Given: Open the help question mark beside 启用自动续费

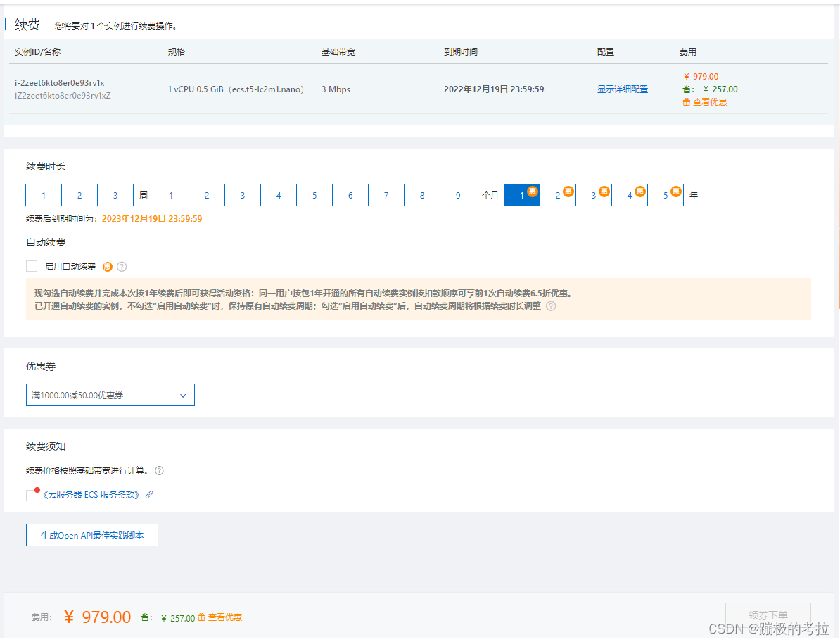Looking at the screenshot, I should tap(122, 266).
